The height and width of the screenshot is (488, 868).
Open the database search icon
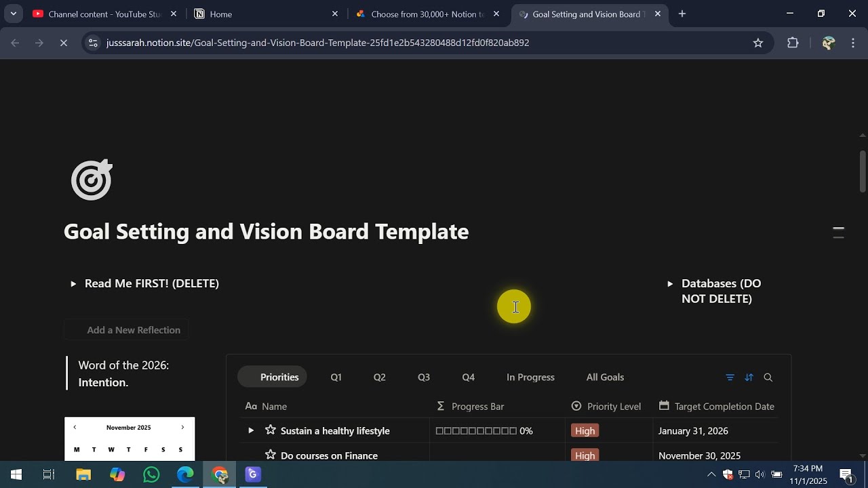click(768, 378)
